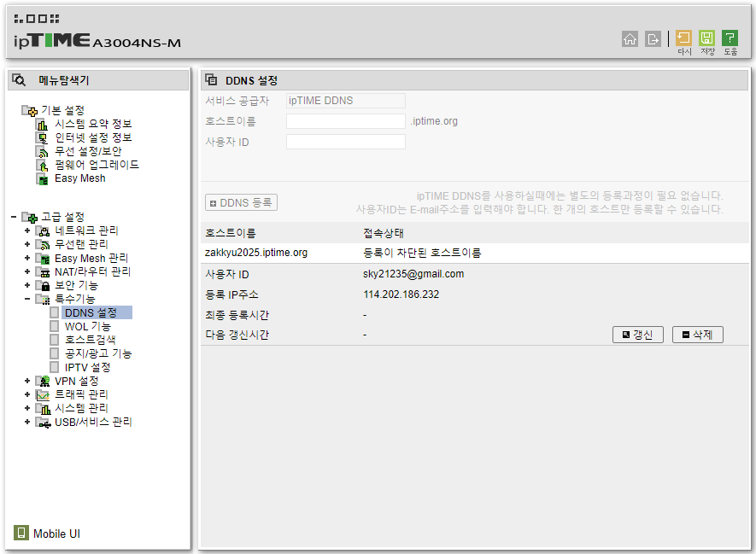Click the 보안 기능 lock icon

click(43, 286)
